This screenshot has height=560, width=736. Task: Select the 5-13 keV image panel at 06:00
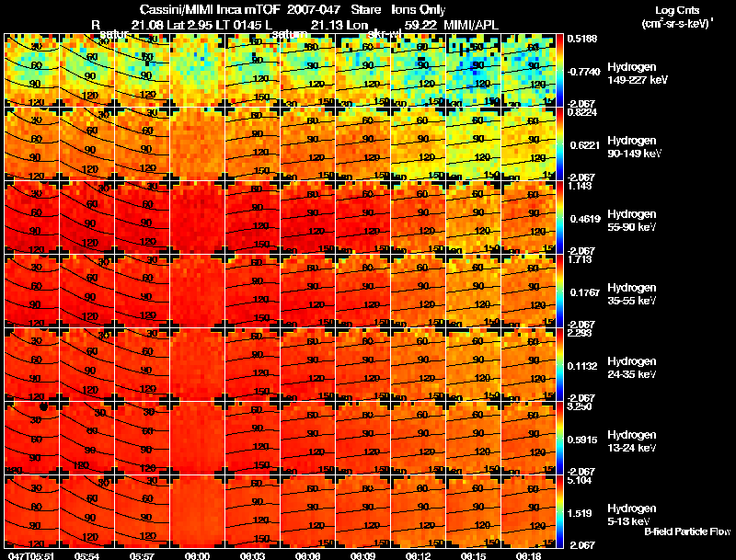198,512
